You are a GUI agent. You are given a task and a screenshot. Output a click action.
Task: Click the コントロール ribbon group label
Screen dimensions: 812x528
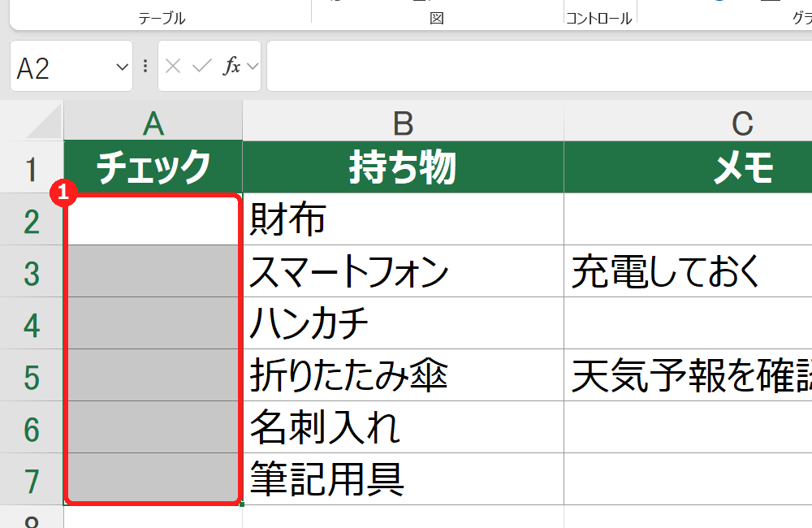point(598,18)
